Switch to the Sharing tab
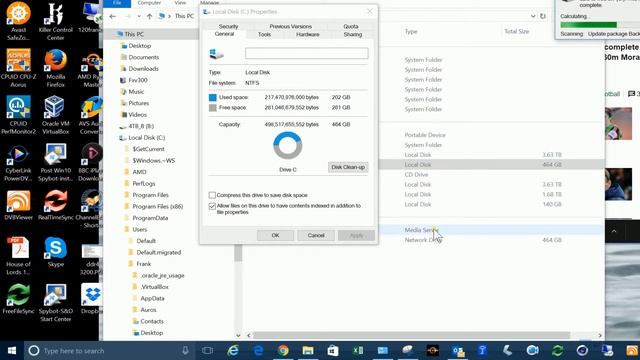This screenshot has width=640, height=360. (x=353, y=35)
